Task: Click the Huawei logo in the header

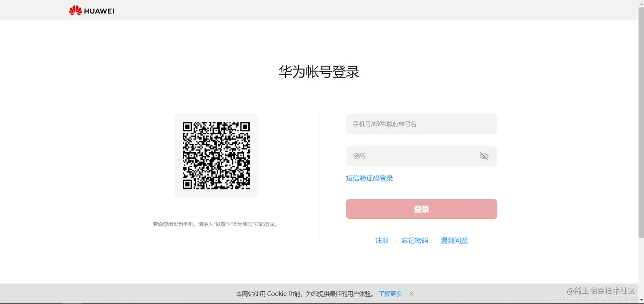Action: (x=91, y=10)
